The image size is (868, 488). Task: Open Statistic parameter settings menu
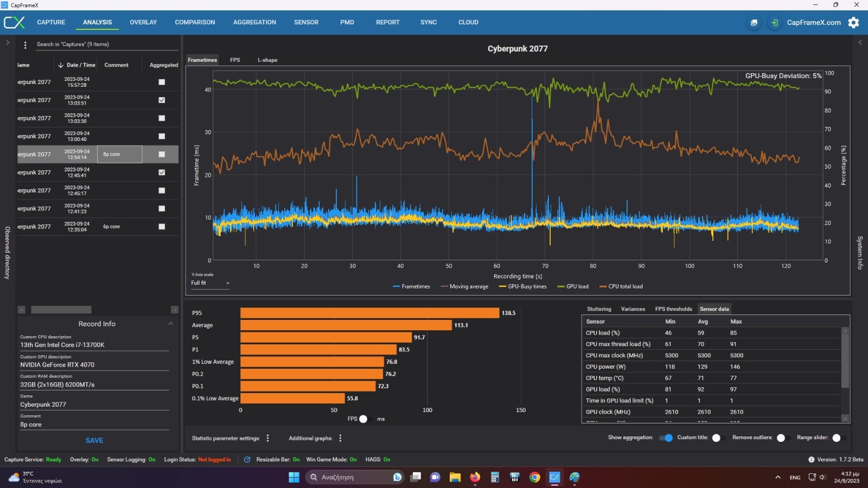point(267,438)
